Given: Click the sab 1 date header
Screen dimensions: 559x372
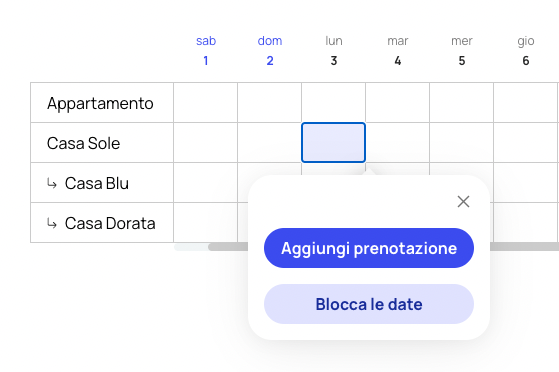Looking at the screenshot, I should [206, 51].
